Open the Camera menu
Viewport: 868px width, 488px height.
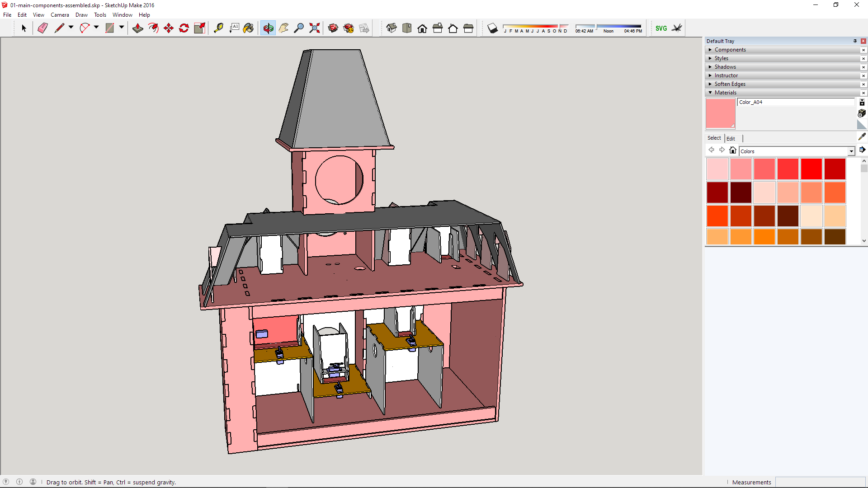60,15
